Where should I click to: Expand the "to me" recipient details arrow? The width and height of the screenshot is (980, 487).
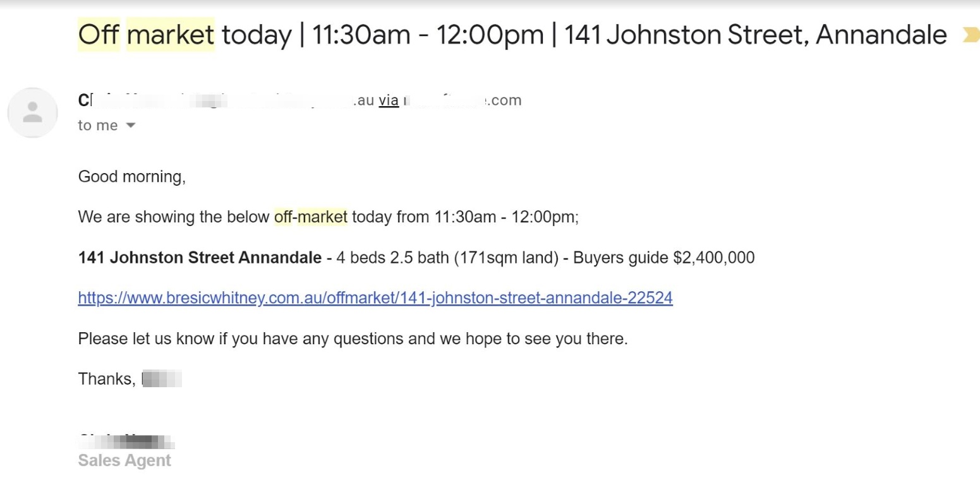pyautogui.click(x=131, y=126)
